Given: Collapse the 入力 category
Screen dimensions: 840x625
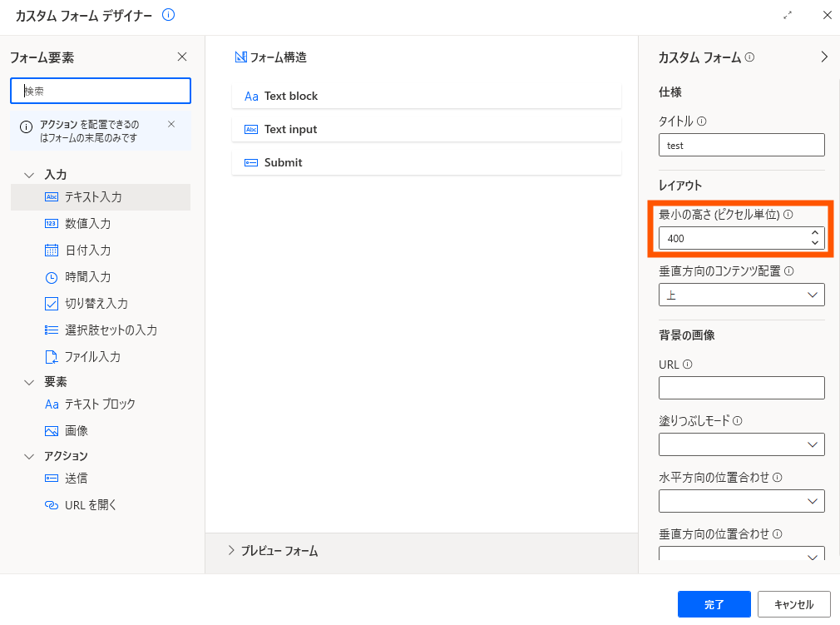Looking at the screenshot, I should pyautogui.click(x=29, y=175).
